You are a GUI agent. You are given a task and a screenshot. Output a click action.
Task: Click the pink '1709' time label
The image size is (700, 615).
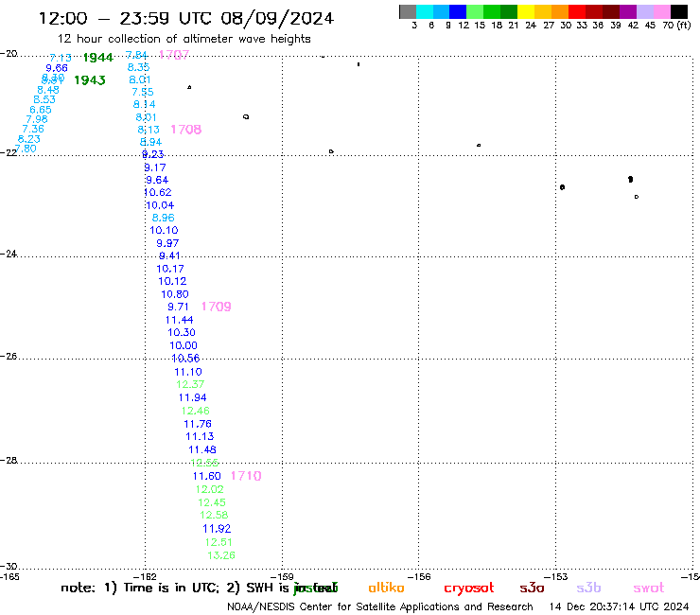pyautogui.click(x=216, y=307)
